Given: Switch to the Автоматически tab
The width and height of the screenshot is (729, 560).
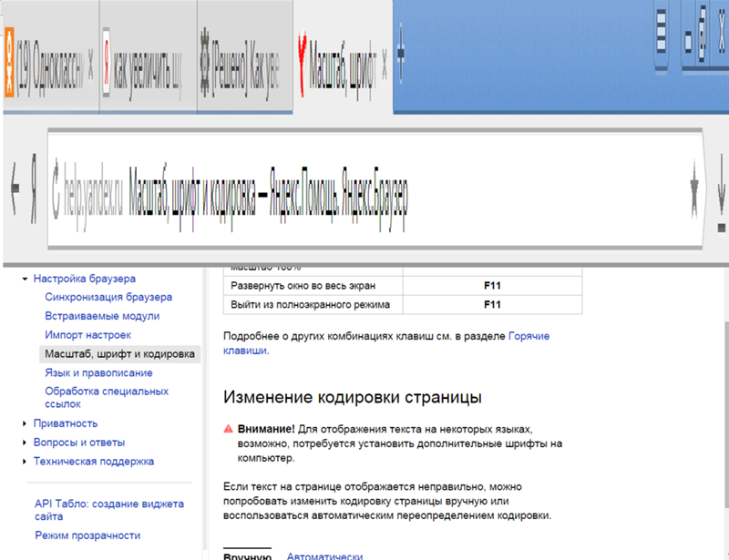Looking at the screenshot, I should tap(324, 555).
